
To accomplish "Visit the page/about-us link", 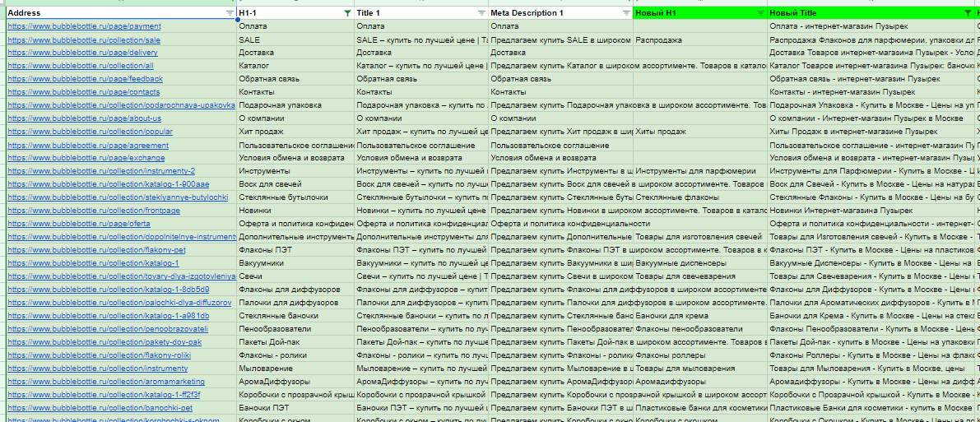I will point(84,118).
